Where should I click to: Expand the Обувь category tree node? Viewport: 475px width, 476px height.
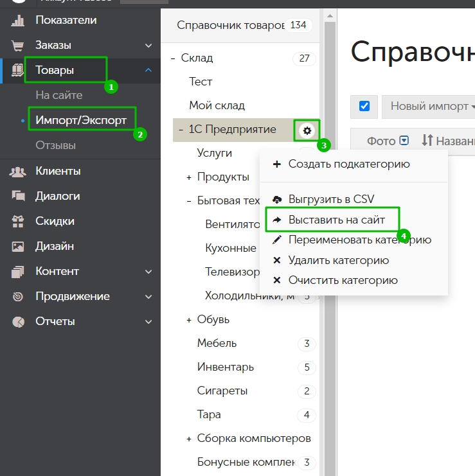pos(189,319)
